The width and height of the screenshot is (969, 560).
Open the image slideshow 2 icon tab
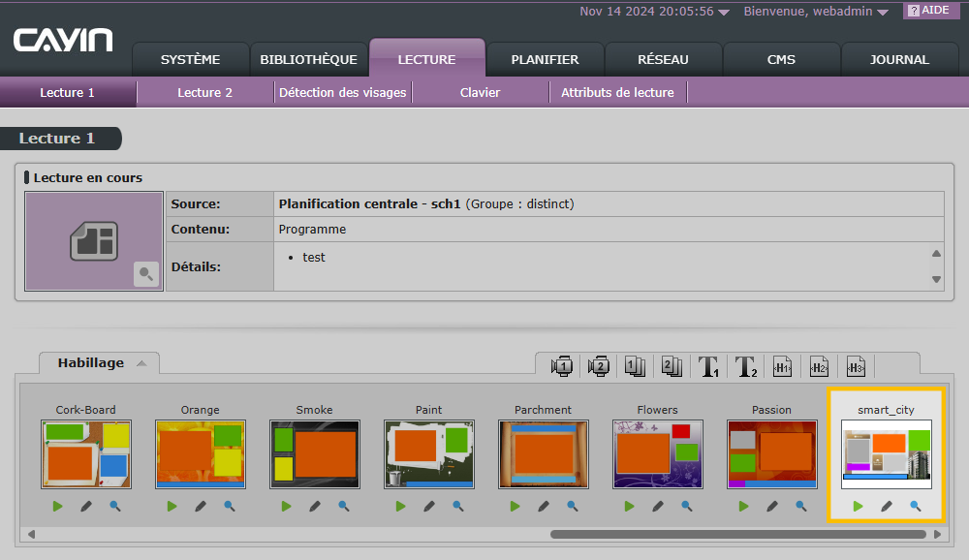coord(672,366)
